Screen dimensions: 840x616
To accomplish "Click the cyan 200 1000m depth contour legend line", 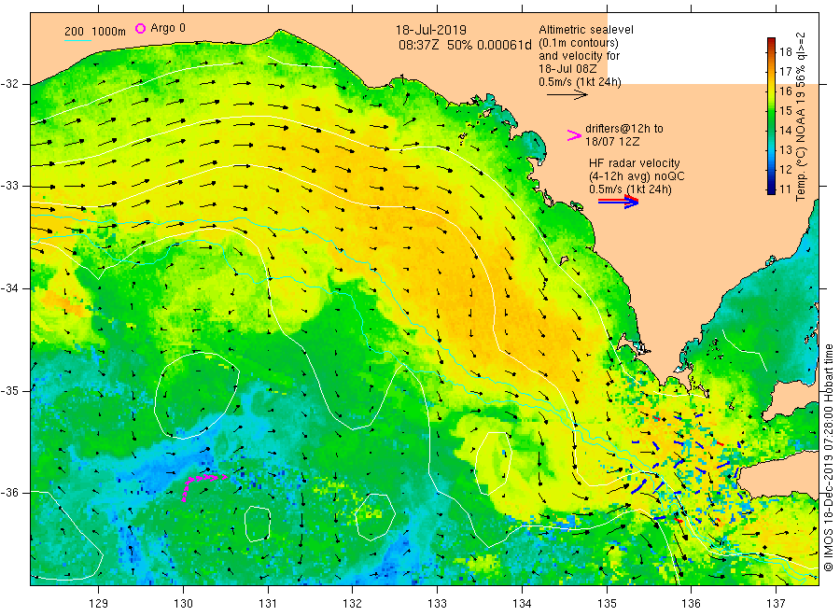I will coord(77,39).
